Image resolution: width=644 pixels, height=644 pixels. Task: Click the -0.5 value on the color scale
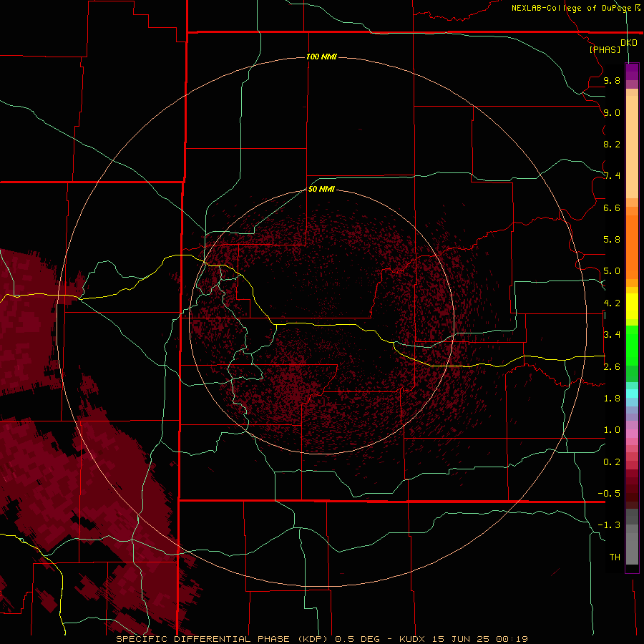pyautogui.click(x=609, y=494)
